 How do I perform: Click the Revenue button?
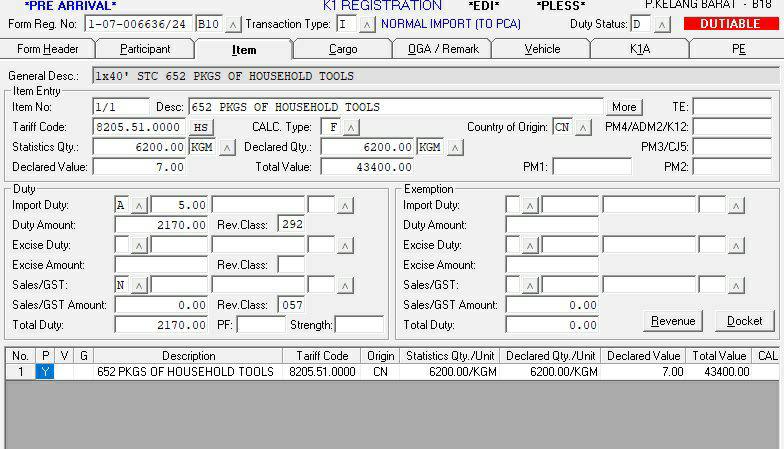pos(672,321)
